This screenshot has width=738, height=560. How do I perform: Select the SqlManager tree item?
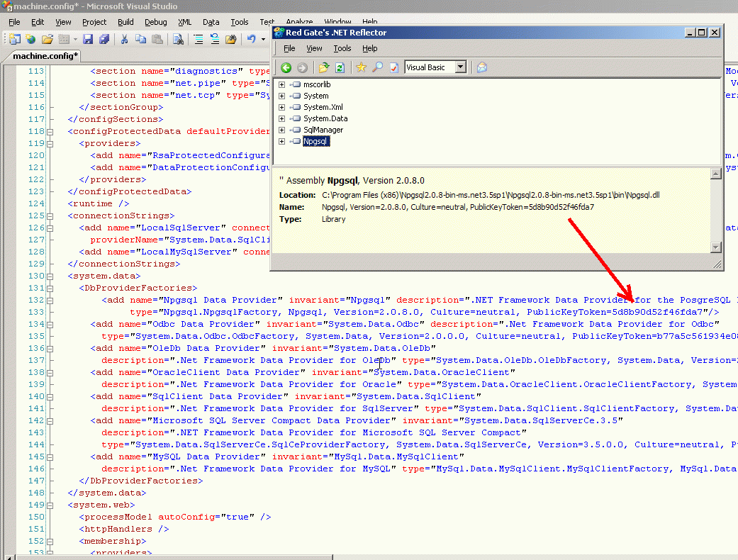coord(323,130)
